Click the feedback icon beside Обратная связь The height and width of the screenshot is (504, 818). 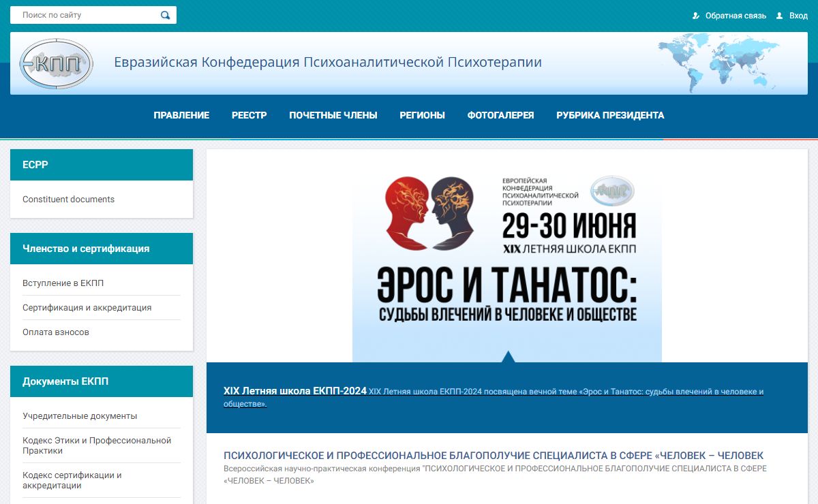695,16
